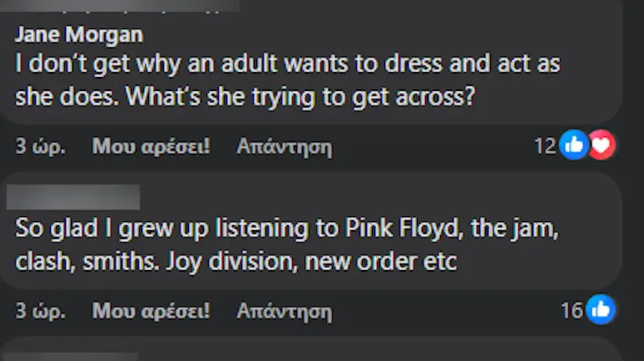Screen dimensions: 644x361
Task: Click the "clash, smiths. Joy division" comment line
Action: (x=235, y=262)
